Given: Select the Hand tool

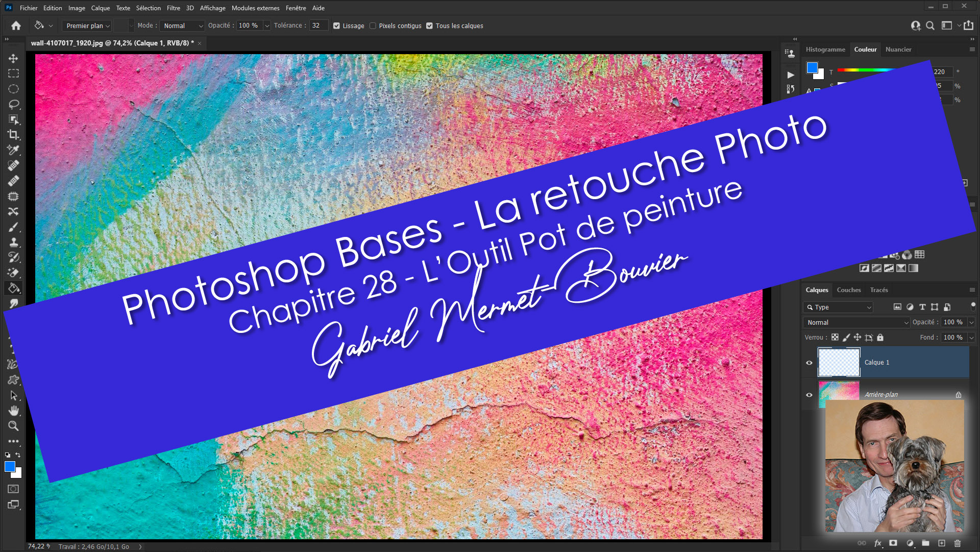Looking at the screenshot, I should point(13,411).
